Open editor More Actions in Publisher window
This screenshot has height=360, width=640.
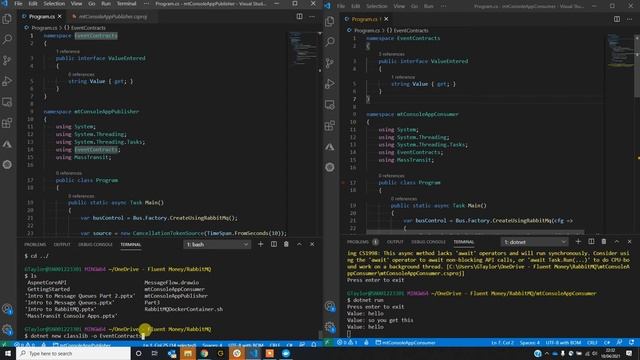pyautogui.click(x=312, y=16)
